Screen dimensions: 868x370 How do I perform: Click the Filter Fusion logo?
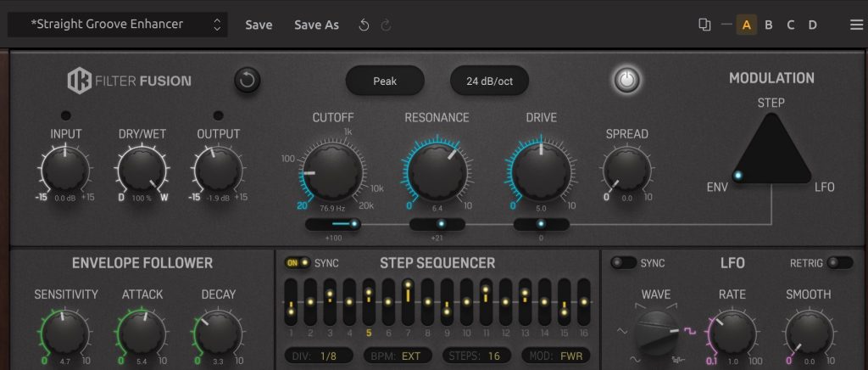point(130,81)
